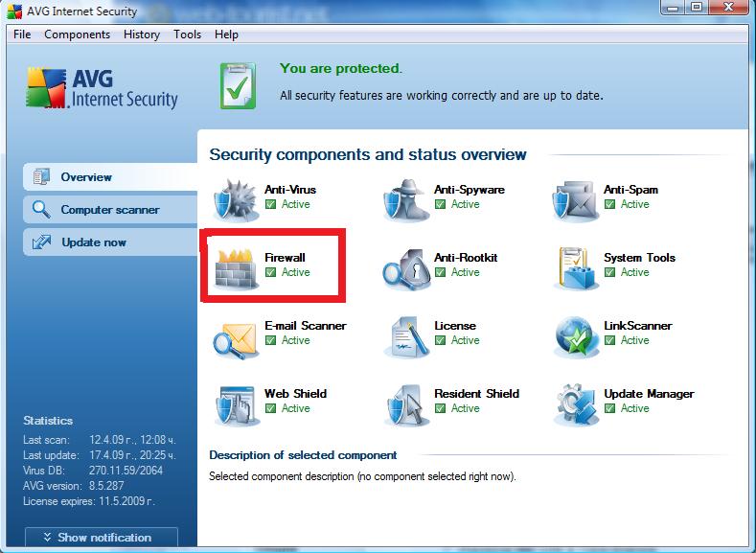
Task: Open the Resident Shield cursor icon
Action: tap(406, 405)
